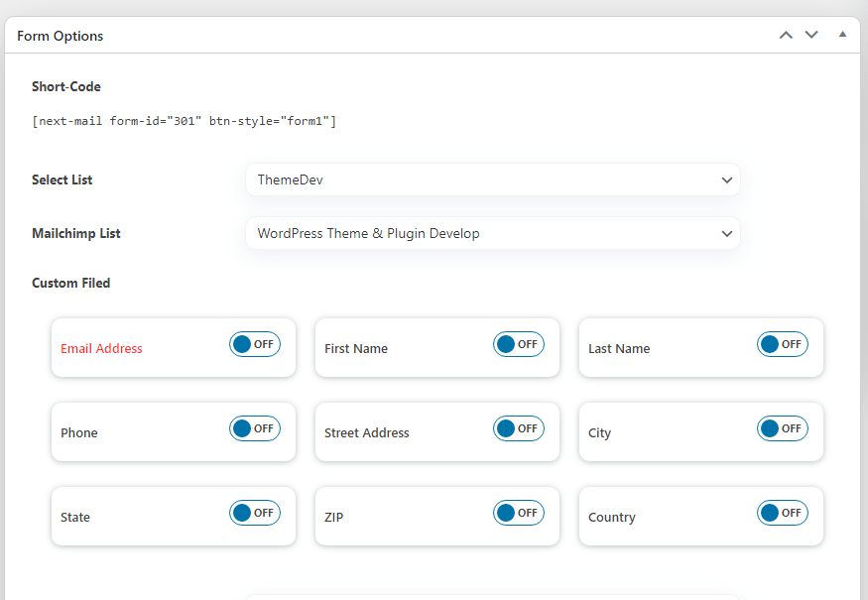Move Form Options panel down
868x600 pixels.
tap(811, 36)
